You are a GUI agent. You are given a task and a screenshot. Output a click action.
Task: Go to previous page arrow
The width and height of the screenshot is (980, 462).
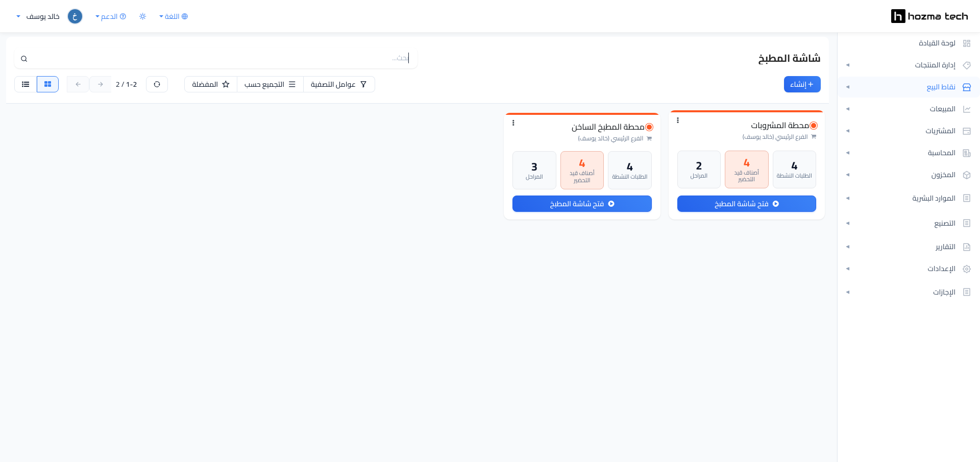pyautogui.click(x=78, y=84)
